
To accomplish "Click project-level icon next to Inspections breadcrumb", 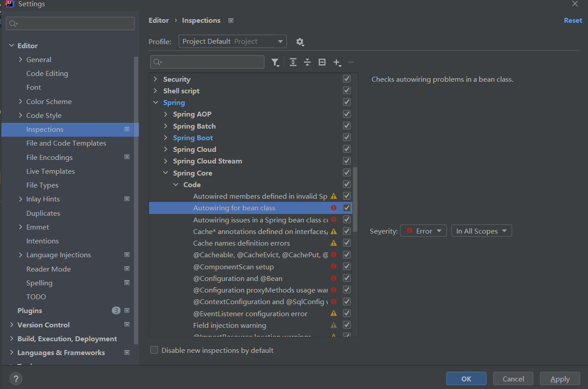I will pyautogui.click(x=231, y=21).
